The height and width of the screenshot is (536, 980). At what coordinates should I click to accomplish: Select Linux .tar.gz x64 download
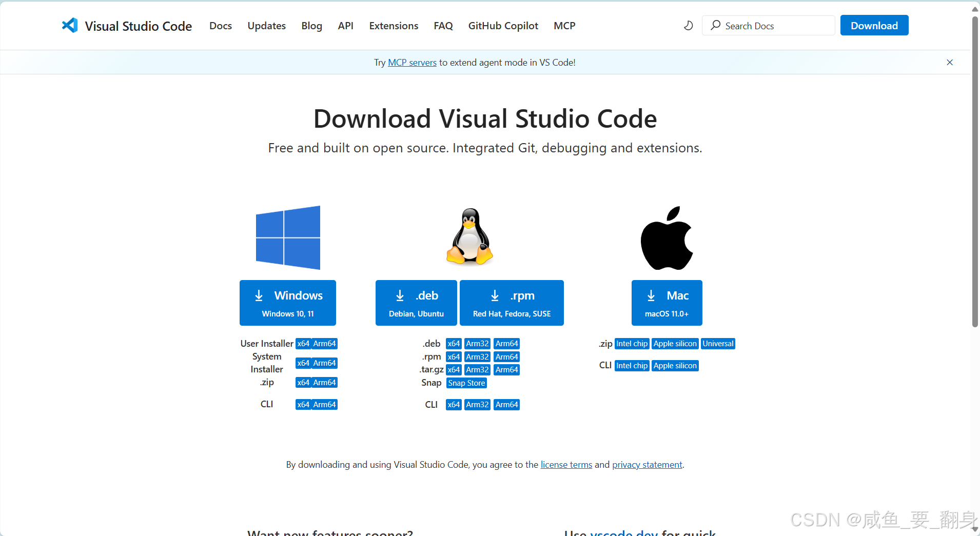(x=454, y=370)
